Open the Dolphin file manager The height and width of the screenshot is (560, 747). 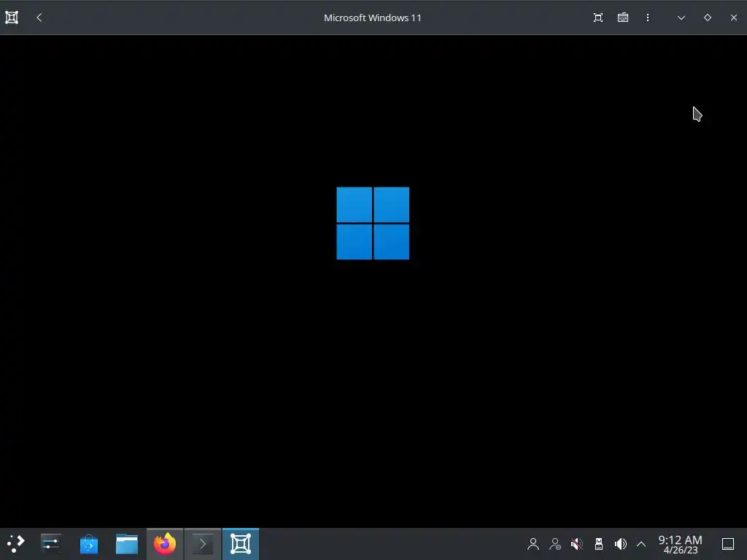(127, 544)
